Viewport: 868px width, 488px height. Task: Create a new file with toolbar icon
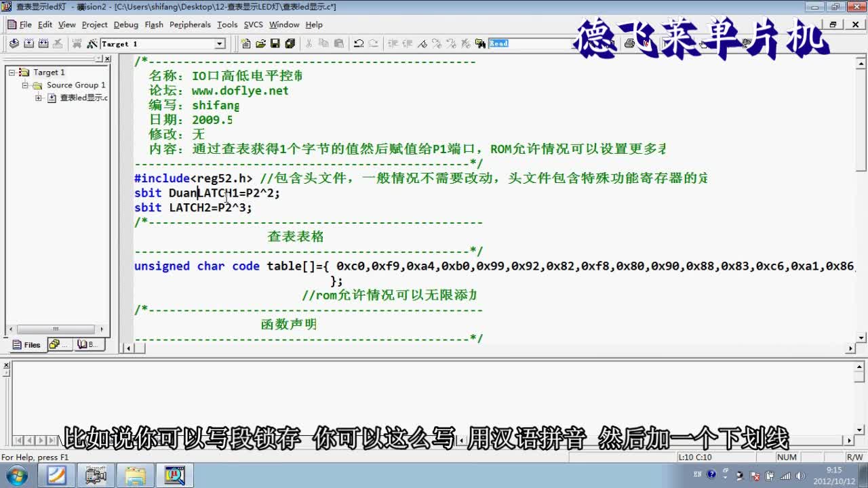245,43
